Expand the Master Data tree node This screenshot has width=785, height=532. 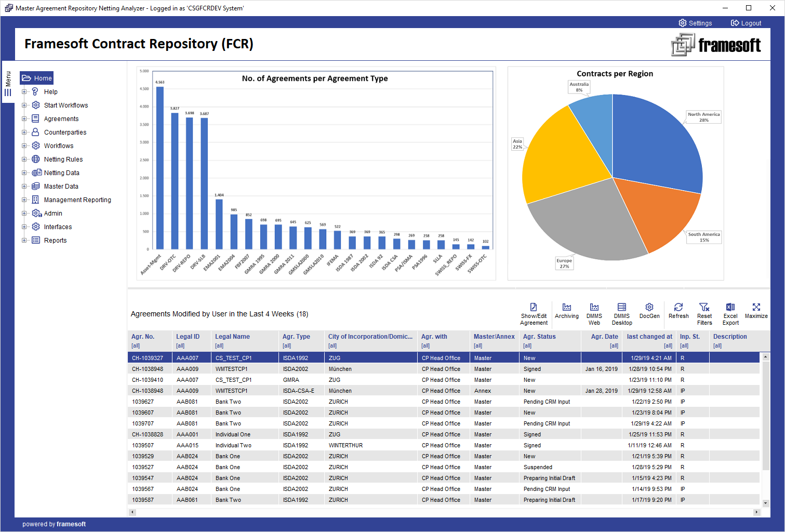coord(24,186)
